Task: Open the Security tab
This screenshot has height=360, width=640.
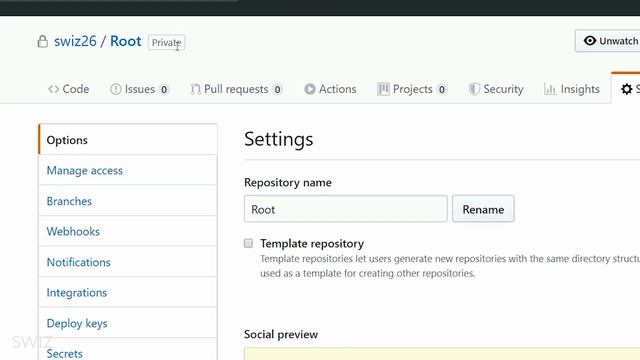Action: [496, 89]
